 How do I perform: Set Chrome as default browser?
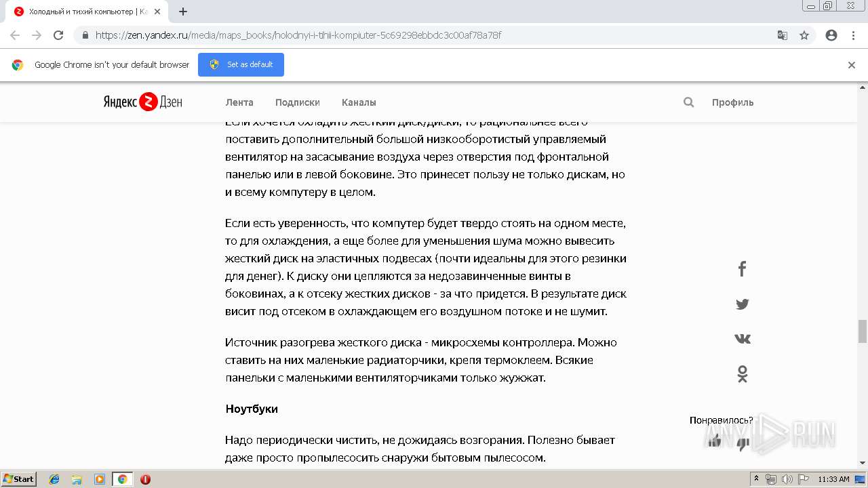[x=241, y=64]
